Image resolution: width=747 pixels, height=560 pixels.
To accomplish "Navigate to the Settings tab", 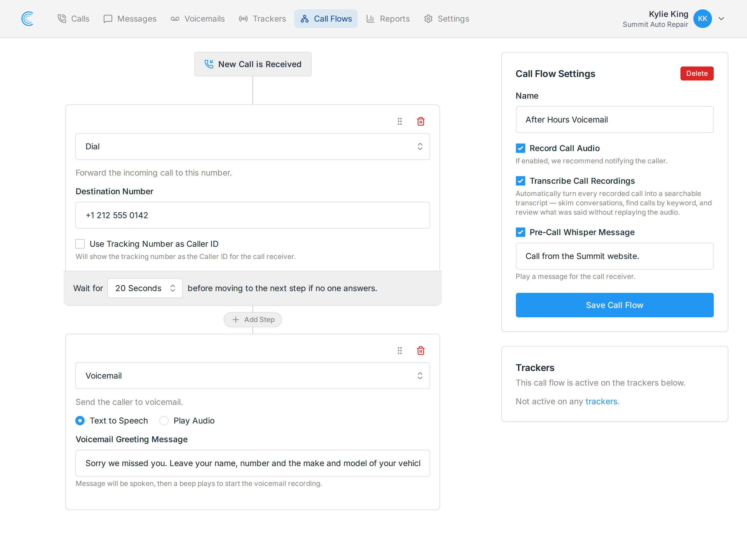I will pyautogui.click(x=446, y=19).
